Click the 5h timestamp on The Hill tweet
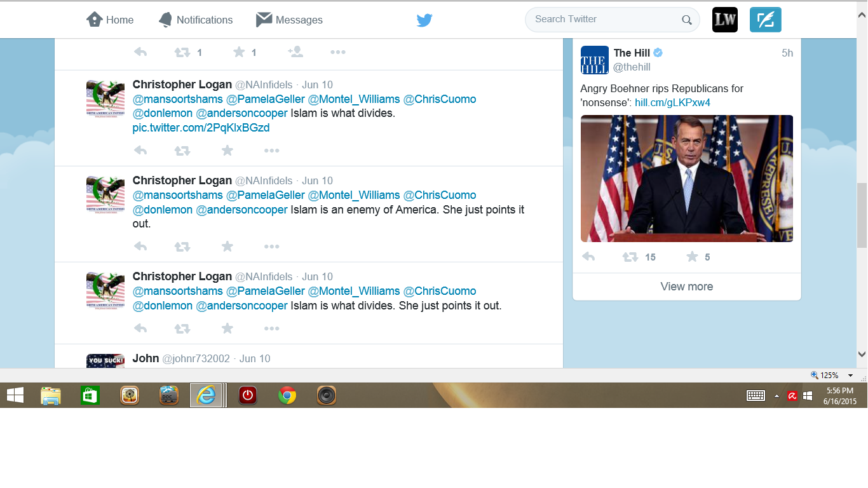This screenshot has height=488, width=868. 787,53
